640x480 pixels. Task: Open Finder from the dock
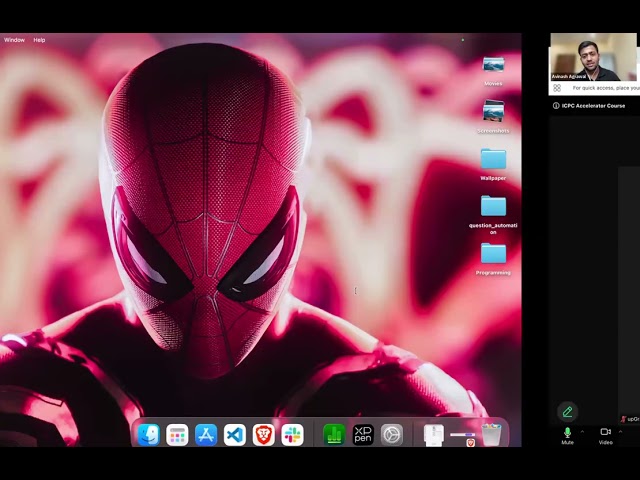[x=149, y=434]
